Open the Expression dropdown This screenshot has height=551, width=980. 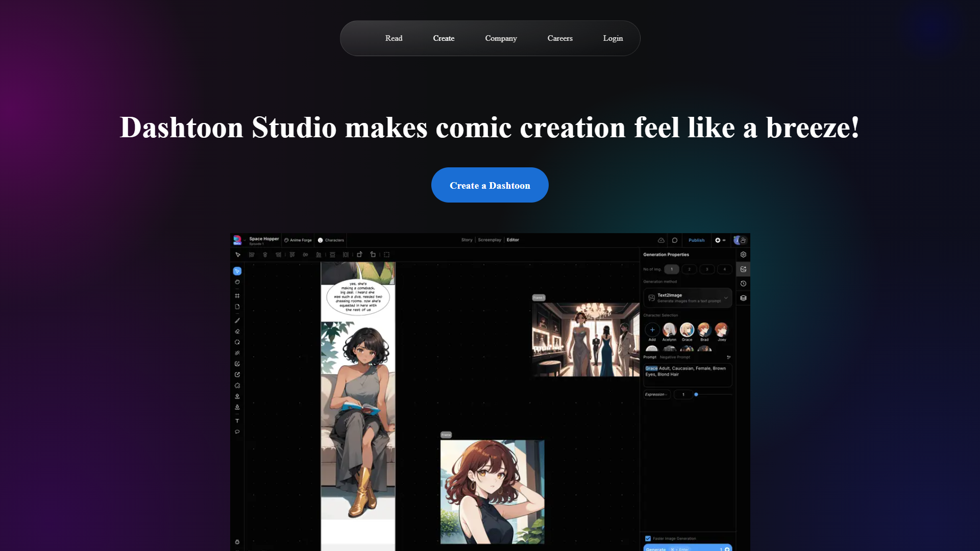[656, 394]
